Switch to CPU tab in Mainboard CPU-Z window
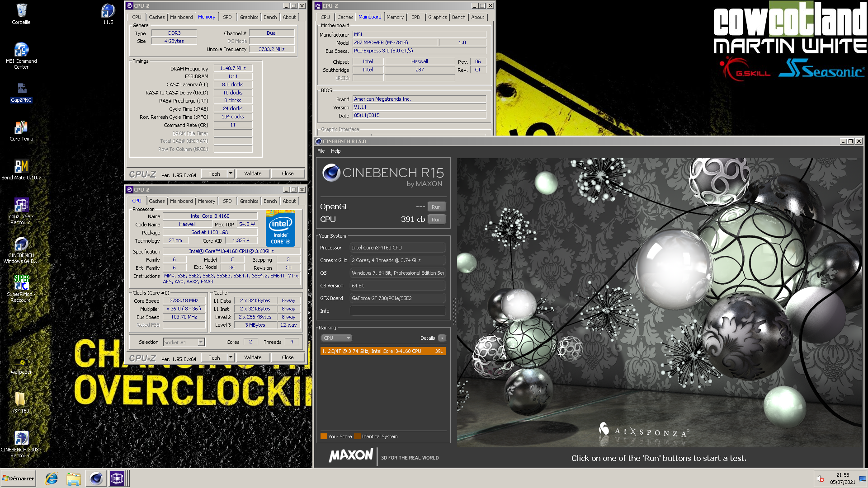868x488 pixels. (325, 17)
